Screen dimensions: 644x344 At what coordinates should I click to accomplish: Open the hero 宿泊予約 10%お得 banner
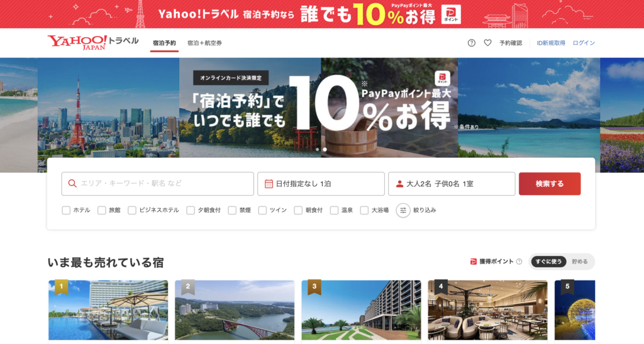click(318, 108)
